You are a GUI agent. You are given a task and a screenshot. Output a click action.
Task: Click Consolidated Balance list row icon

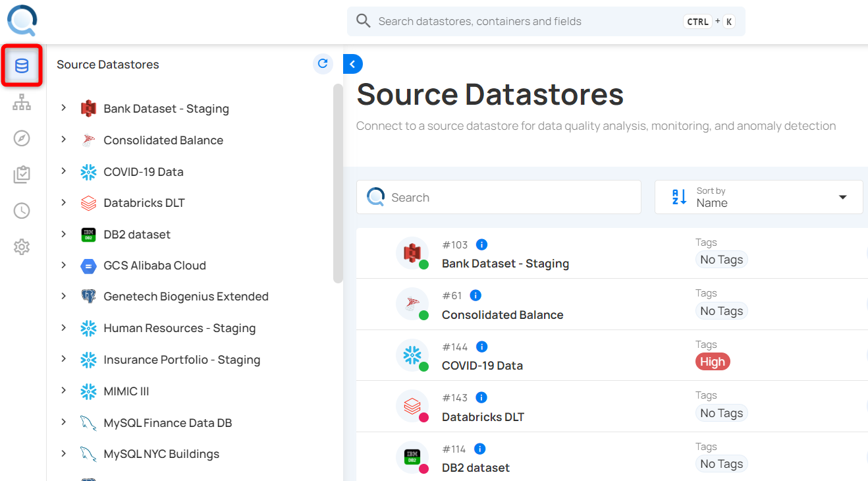coord(412,304)
